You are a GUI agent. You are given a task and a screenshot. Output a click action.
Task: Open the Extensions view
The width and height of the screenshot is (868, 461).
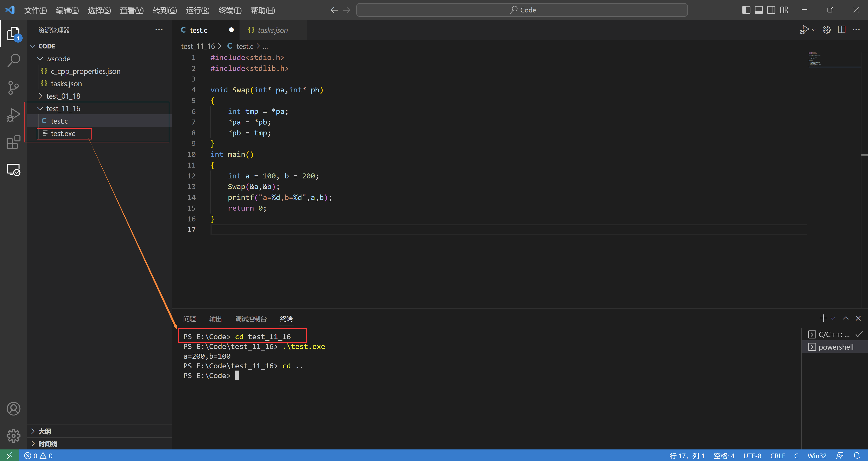14,143
